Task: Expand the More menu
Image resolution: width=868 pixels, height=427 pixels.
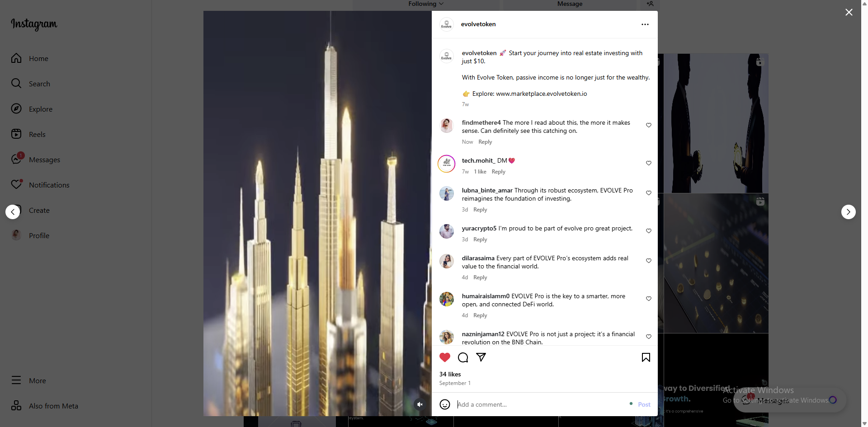Action: [29, 380]
